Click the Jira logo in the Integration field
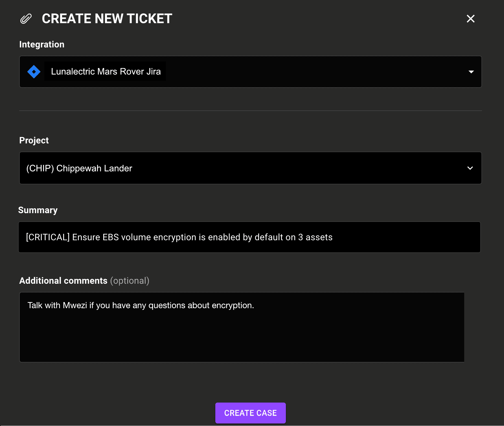This screenshot has width=504, height=426. coord(34,71)
